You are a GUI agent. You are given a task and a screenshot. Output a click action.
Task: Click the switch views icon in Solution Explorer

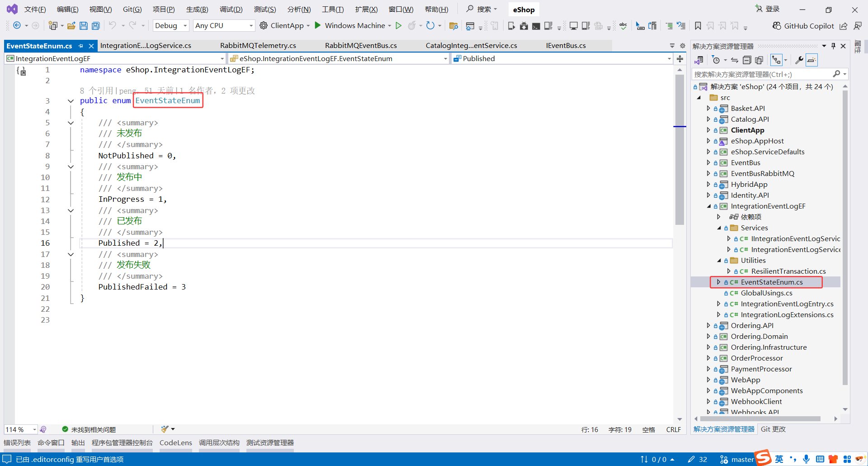[699, 60]
